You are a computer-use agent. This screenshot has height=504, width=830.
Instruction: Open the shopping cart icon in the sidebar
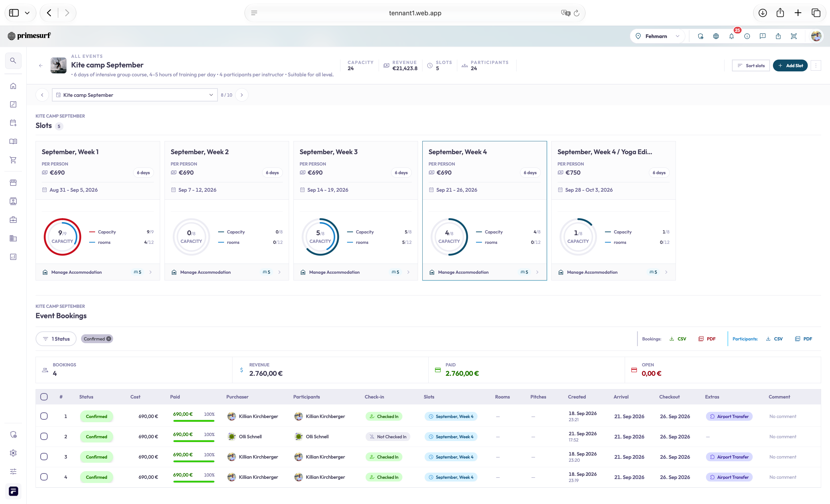click(13, 160)
